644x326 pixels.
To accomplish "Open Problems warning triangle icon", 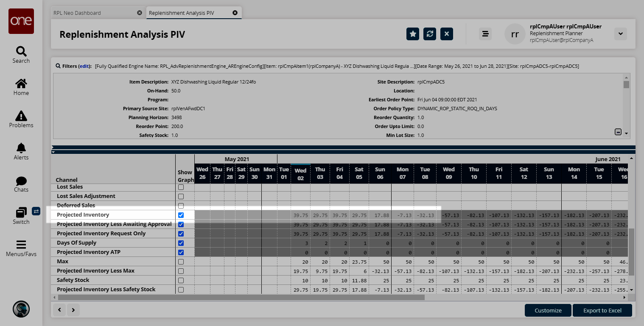I will click(21, 116).
